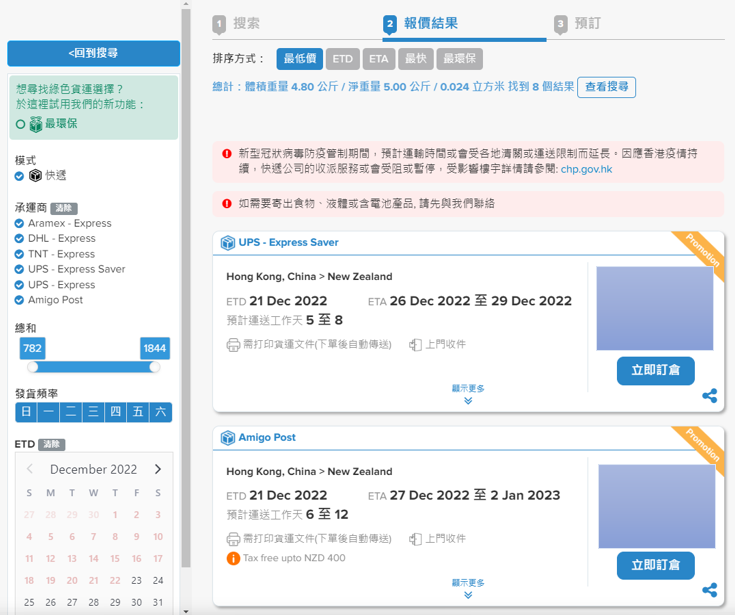Open step 1 搜索 tab
Image resolution: width=735 pixels, height=615 pixels.
pos(236,24)
